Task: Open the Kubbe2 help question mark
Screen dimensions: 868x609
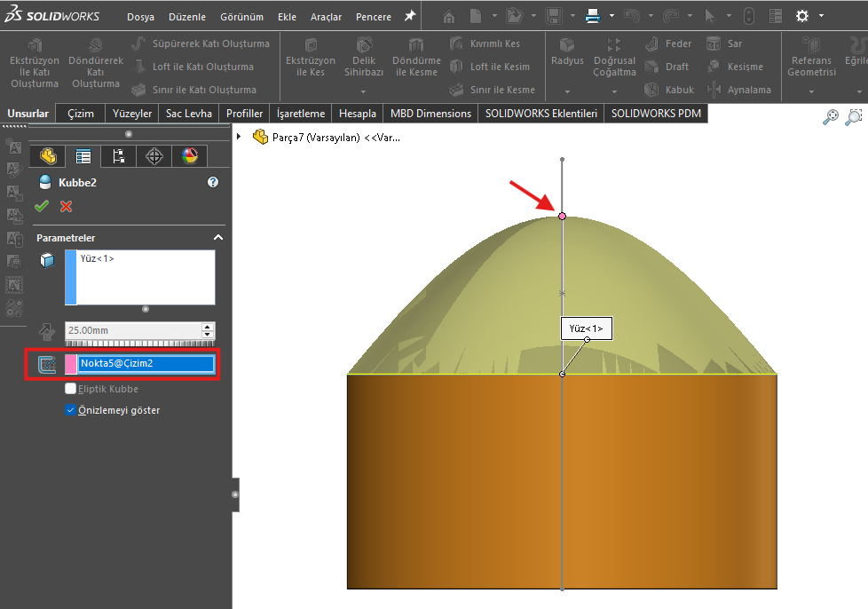Action: 212,182
